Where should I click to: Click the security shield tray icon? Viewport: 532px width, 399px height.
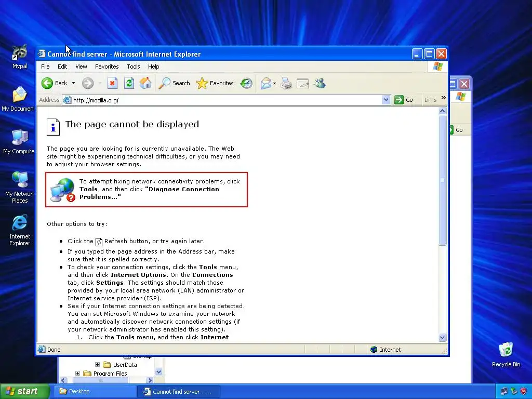coord(523,391)
